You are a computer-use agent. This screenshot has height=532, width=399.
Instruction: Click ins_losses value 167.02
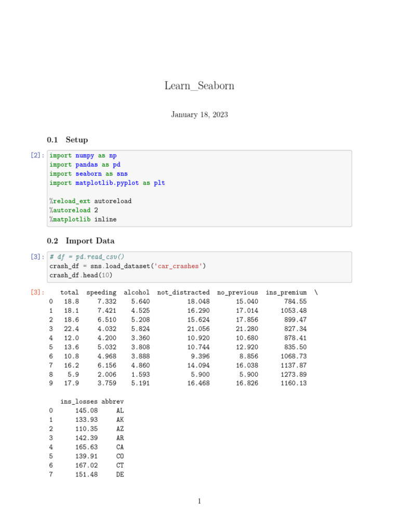tap(87, 465)
